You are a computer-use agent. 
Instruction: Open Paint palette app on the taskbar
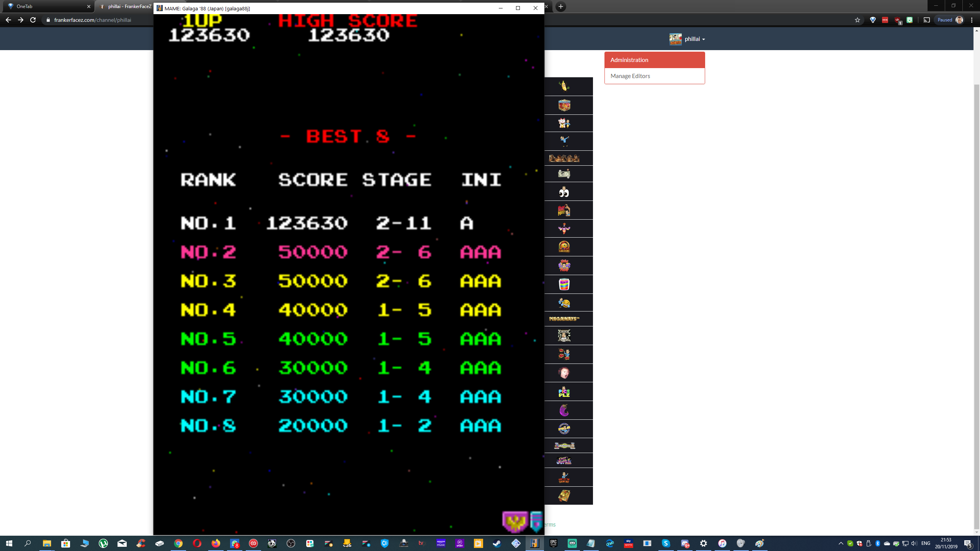pos(760,543)
